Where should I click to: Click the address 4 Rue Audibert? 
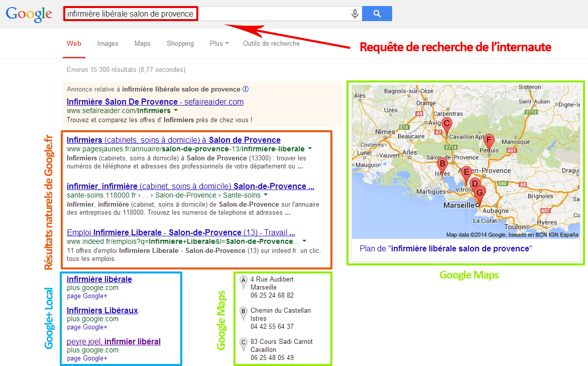tap(272, 280)
